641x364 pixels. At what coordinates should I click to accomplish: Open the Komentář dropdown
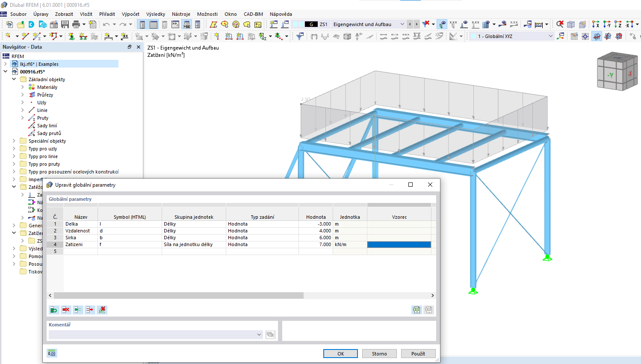(259, 335)
